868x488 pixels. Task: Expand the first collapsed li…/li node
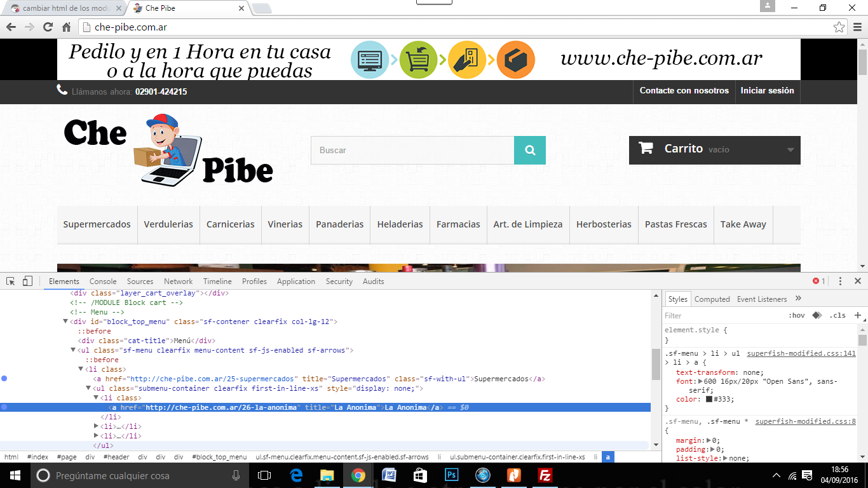[x=96, y=427]
